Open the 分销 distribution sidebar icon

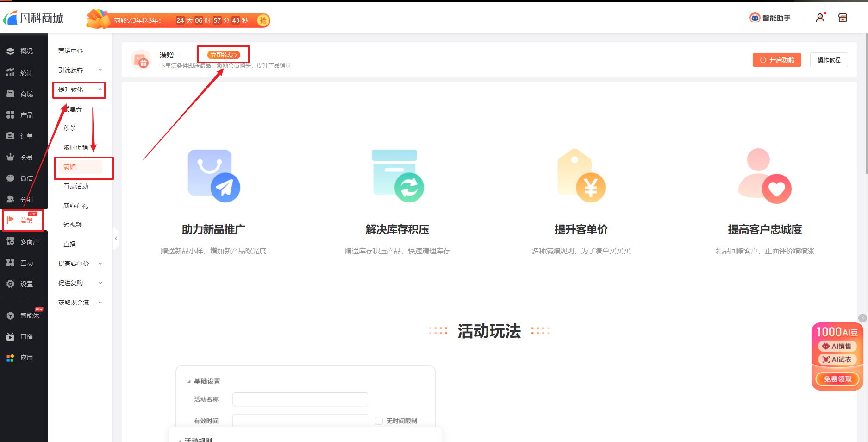coord(10,199)
